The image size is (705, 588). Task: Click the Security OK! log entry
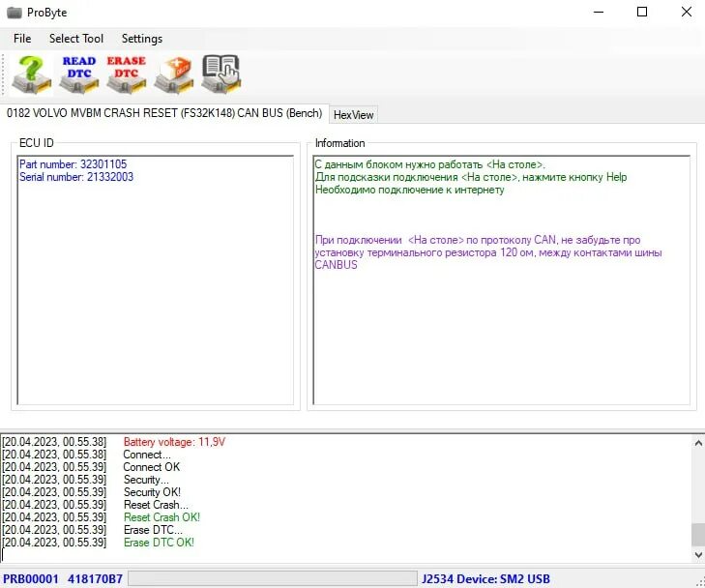tap(152, 492)
